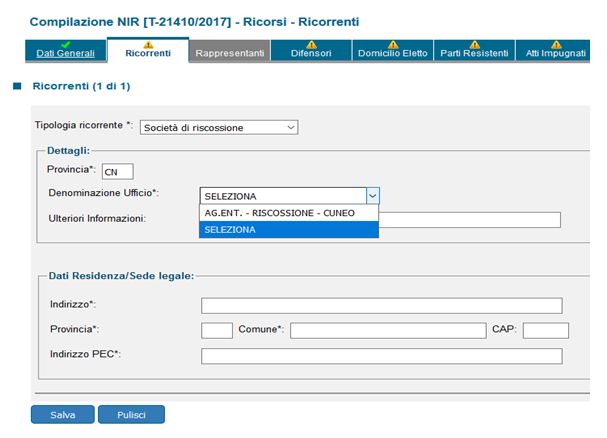Screen dimensions: 607x438
Task: Pick the highlighted SELEZIONA list option
Action: 289,229
